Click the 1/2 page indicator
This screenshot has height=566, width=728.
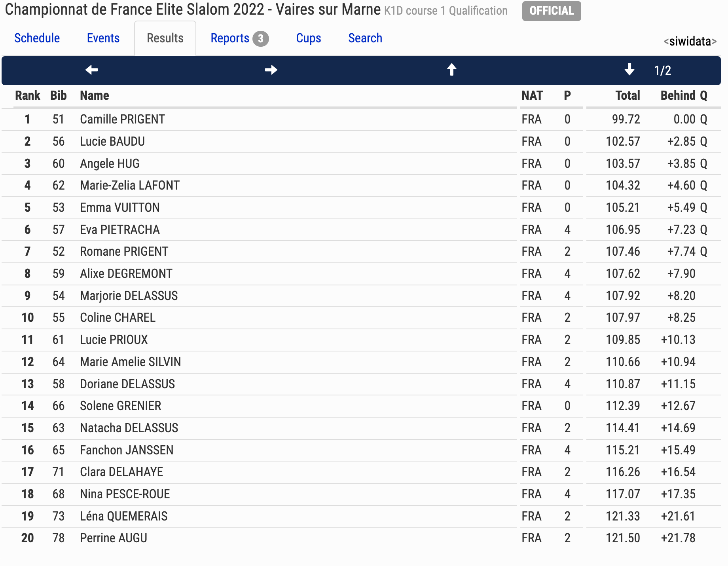(663, 70)
